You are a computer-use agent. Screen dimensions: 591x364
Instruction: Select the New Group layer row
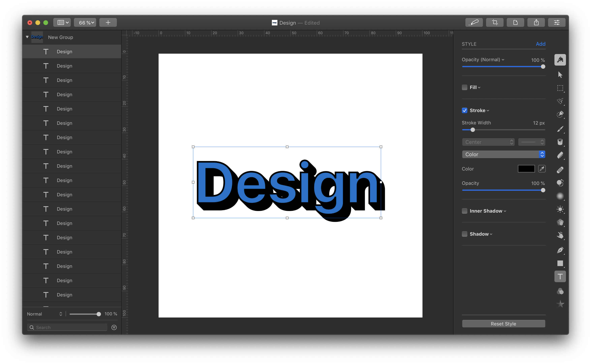tap(72, 37)
